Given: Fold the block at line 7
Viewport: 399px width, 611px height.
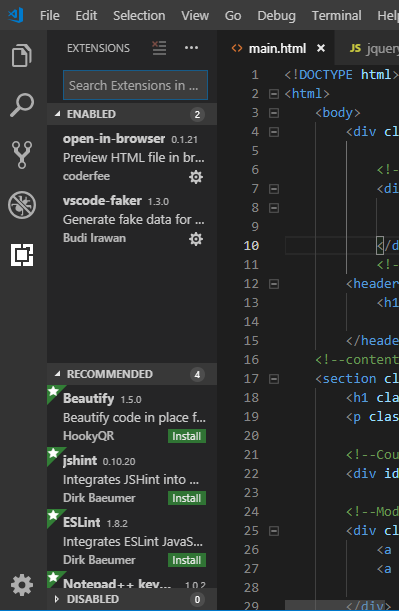Looking at the screenshot, I should [274, 189].
